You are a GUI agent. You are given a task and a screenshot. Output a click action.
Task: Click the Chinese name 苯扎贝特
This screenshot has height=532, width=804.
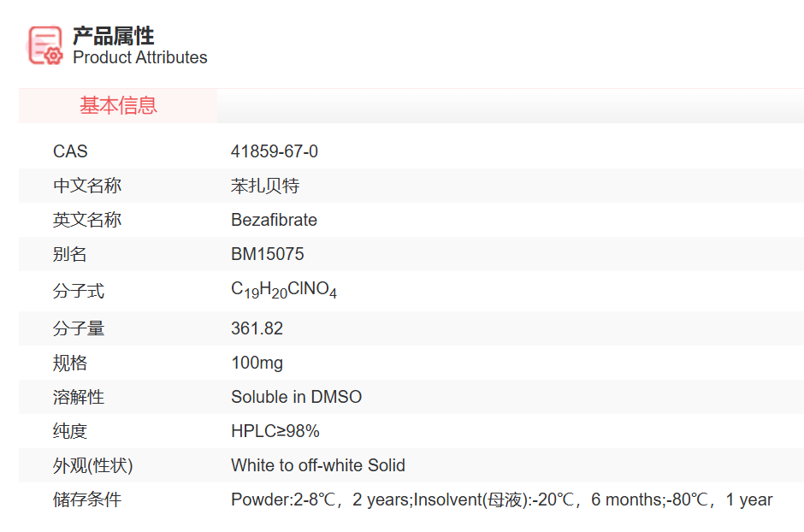265,186
